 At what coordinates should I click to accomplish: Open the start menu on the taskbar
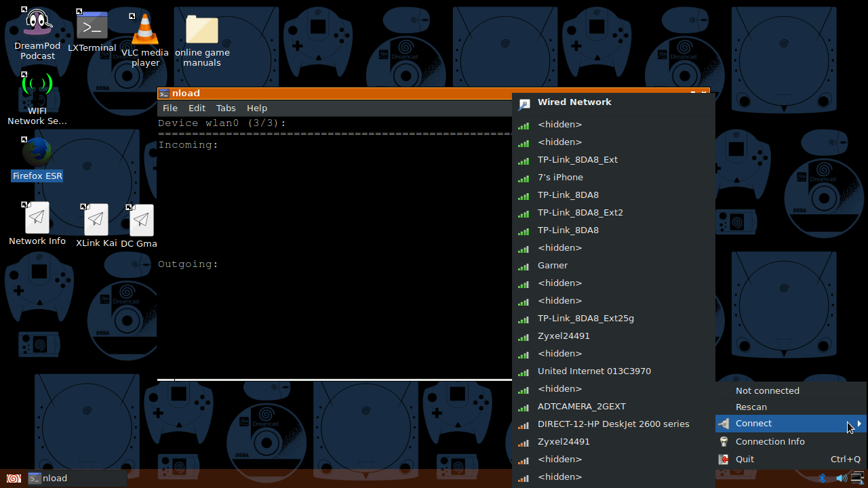pyautogui.click(x=14, y=479)
